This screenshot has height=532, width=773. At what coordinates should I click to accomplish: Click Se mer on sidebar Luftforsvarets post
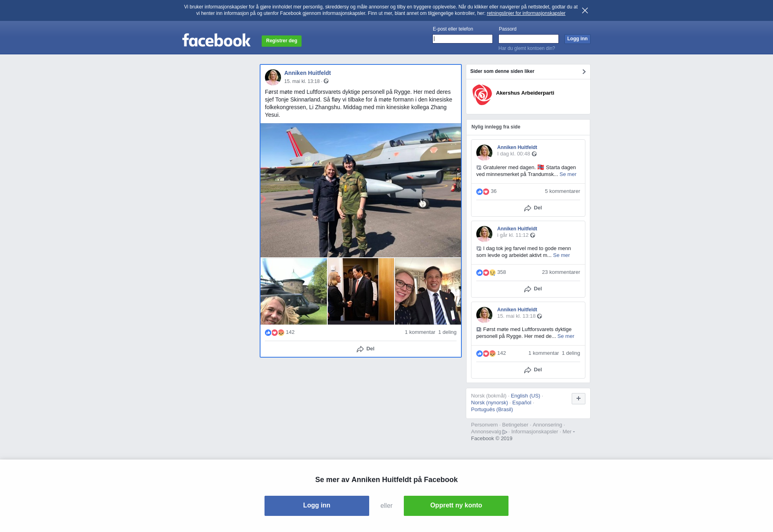point(566,336)
